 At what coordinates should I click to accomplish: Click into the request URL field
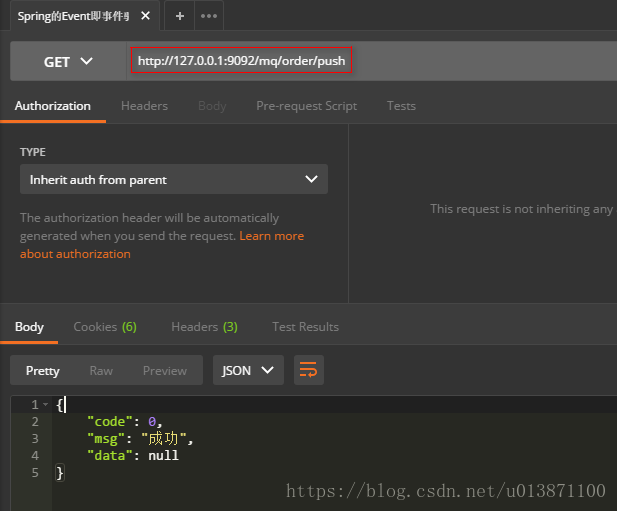tap(241, 61)
